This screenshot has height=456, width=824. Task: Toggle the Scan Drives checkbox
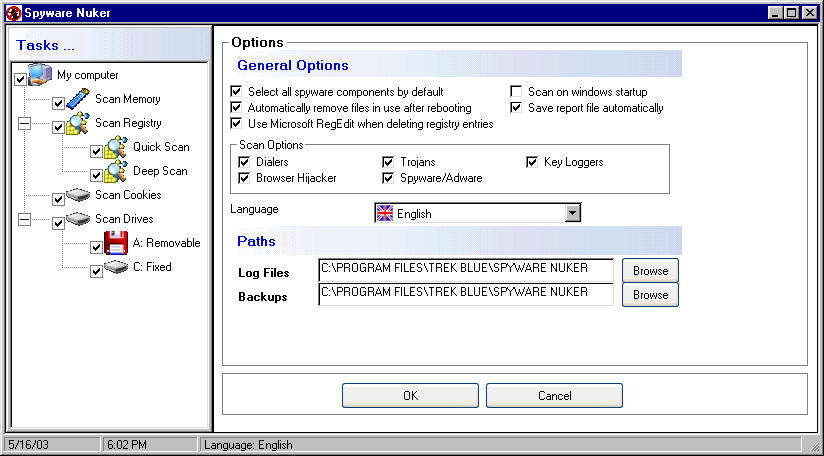click(58, 224)
